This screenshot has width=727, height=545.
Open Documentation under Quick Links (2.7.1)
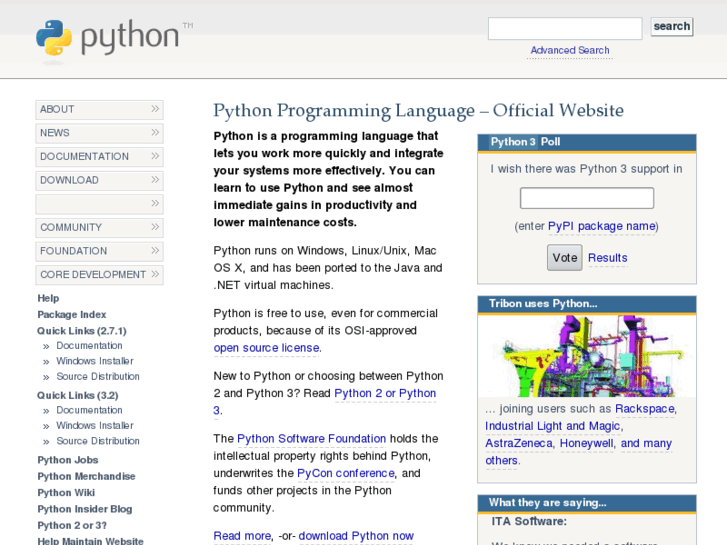pyautogui.click(x=89, y=346)
